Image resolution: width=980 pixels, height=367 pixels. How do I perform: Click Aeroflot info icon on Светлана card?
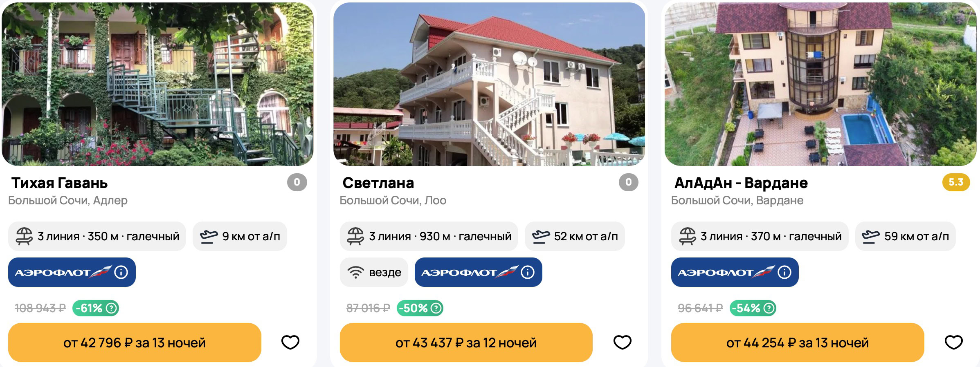coord(528,272)
